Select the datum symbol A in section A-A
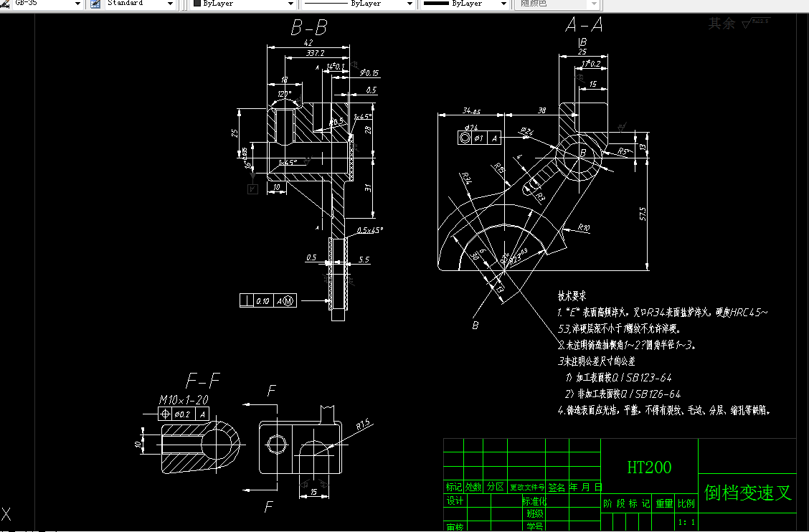The width and height of the screenshot is (809, 532). tap(494, 136)
